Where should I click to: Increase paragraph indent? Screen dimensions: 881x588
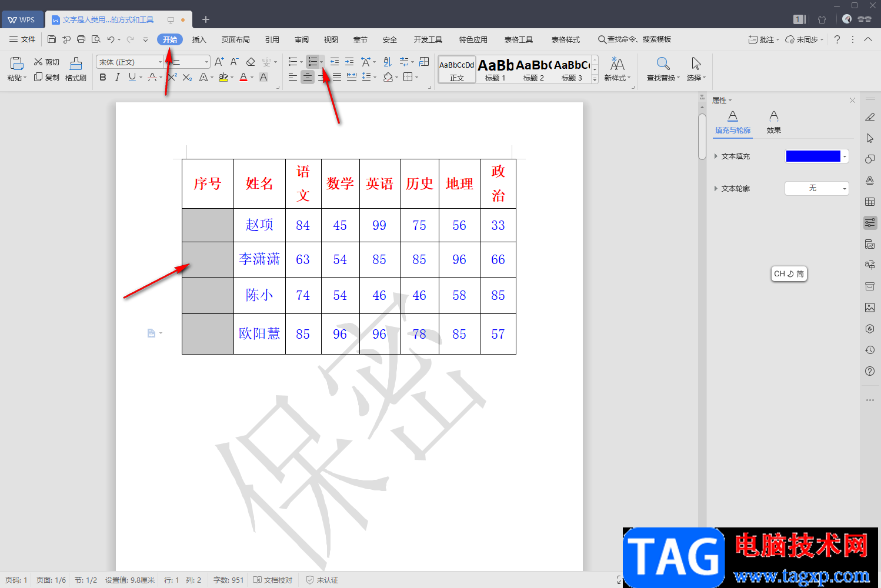tap(349, 62)
